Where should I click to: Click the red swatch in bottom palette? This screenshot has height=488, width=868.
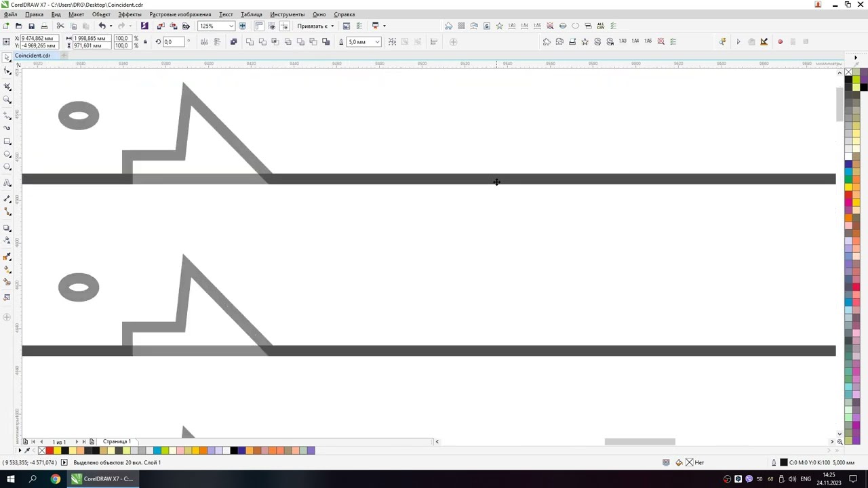tap(50, 451)
